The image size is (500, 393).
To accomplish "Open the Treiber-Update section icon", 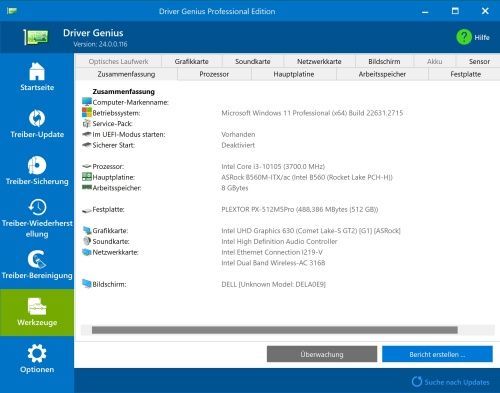I will tap(37, 118).
